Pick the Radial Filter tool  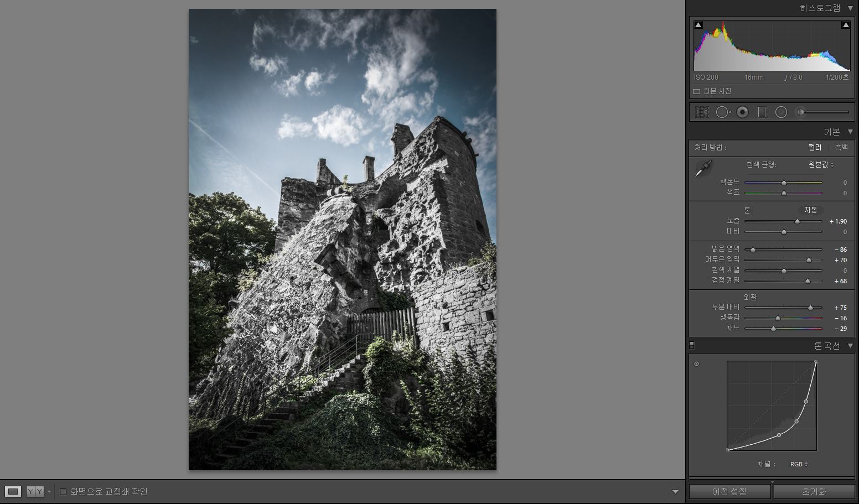(781, 112)
